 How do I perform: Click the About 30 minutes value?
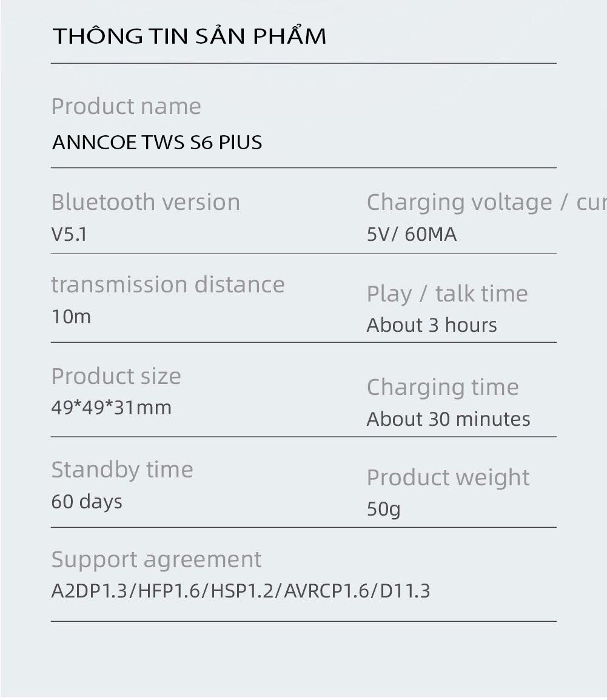point(449,419)
